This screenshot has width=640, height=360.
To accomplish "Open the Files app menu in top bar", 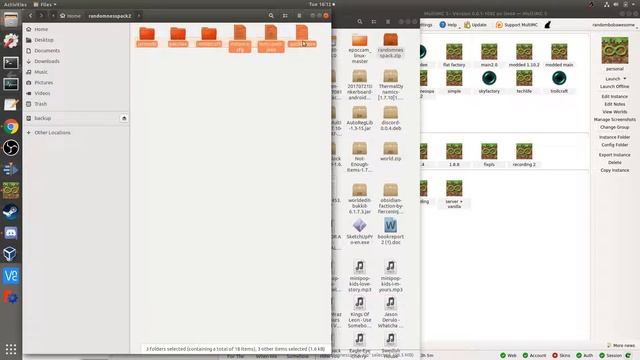I will (45, 4).
